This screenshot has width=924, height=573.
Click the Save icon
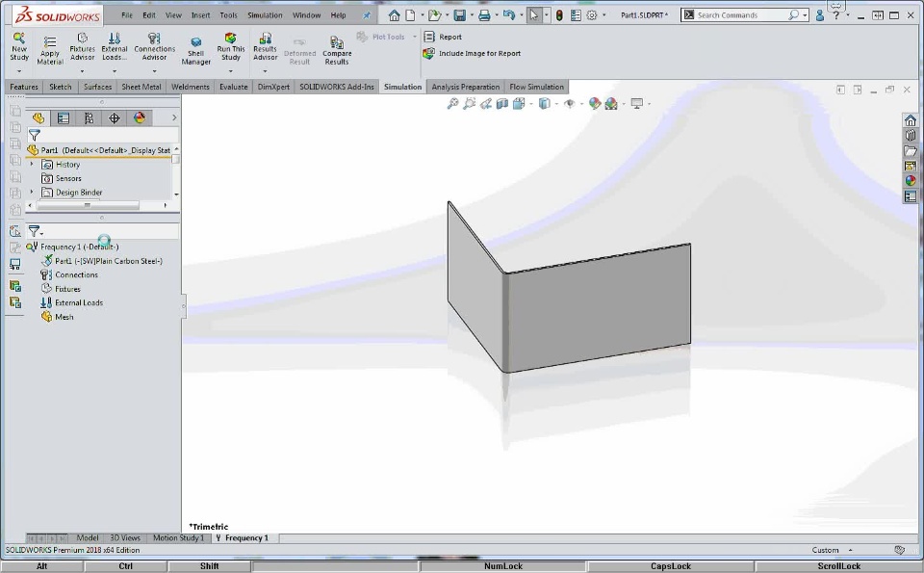tap(460, 15)
